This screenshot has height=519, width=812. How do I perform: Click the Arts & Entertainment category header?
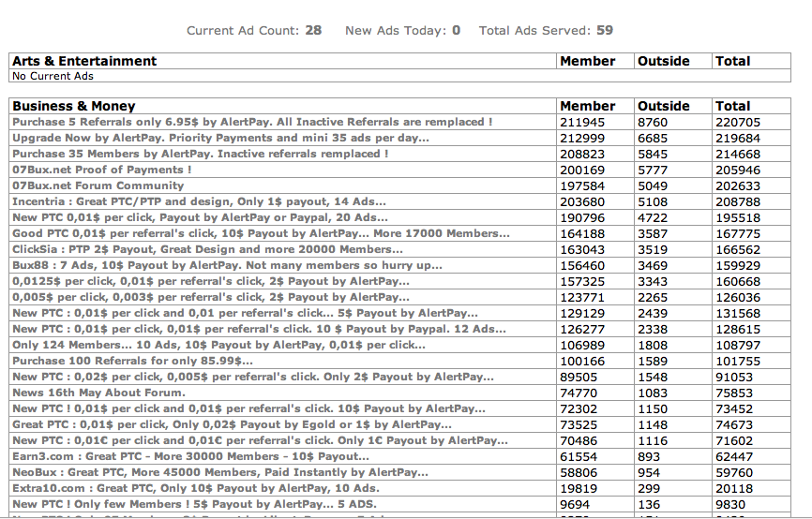click(x=84, y=61)
